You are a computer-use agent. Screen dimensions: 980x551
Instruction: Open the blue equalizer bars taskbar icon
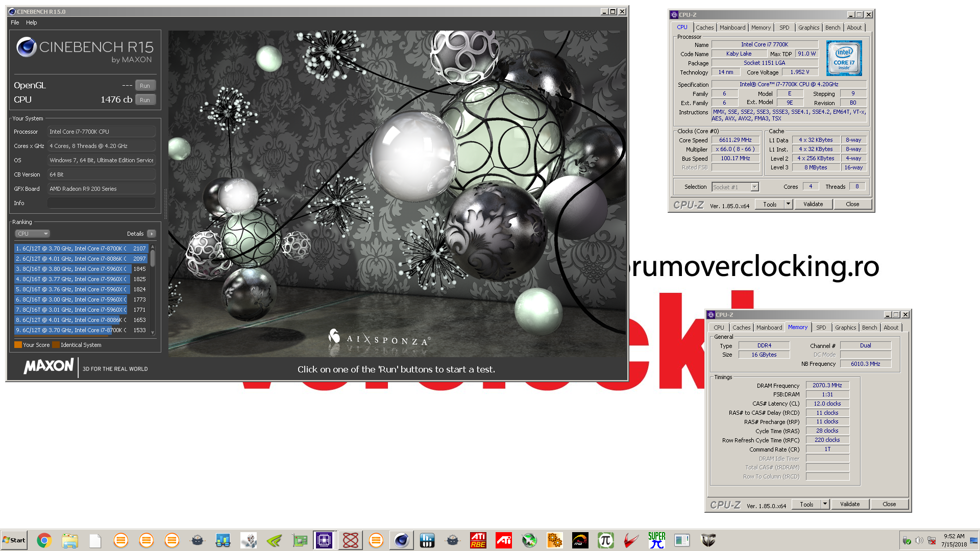pos(427,540)
